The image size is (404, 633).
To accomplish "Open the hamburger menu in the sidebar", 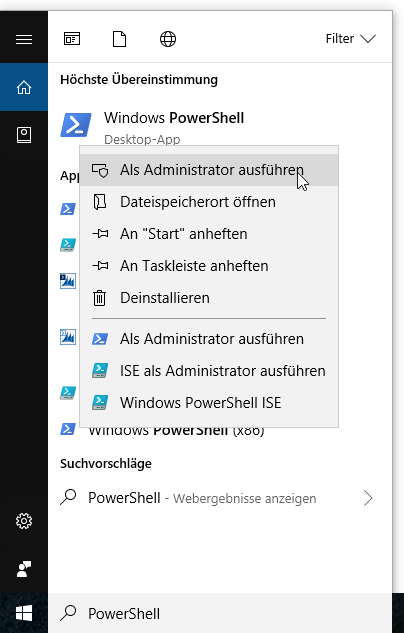I will click(x=24, y=39).
